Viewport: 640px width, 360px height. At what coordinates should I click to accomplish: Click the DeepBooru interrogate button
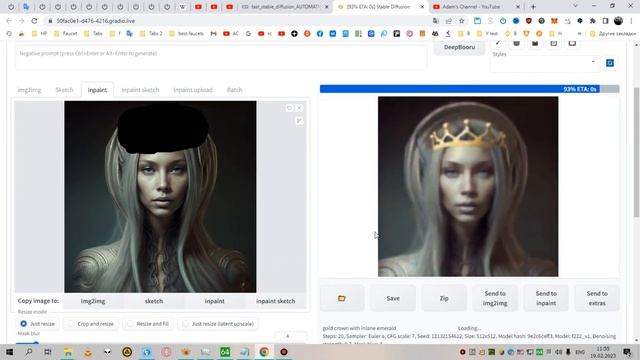click(x=459, y=47)
